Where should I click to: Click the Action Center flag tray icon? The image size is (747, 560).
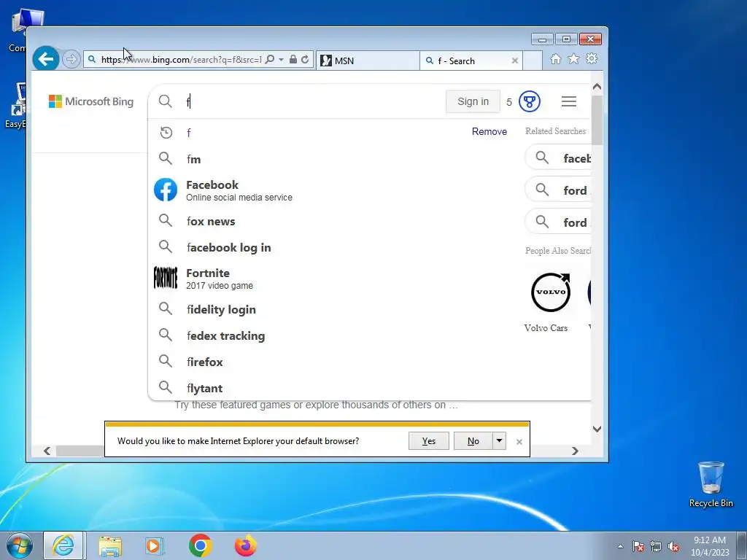point(638,546)
